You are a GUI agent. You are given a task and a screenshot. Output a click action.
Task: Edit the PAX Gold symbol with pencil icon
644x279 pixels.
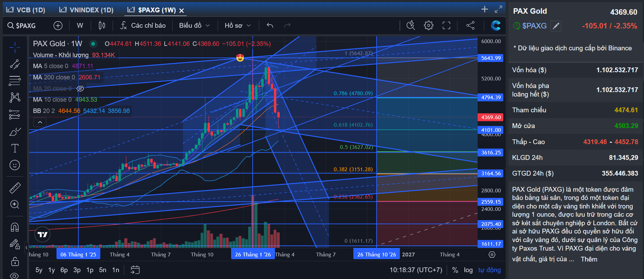click(x=556, y=26)
